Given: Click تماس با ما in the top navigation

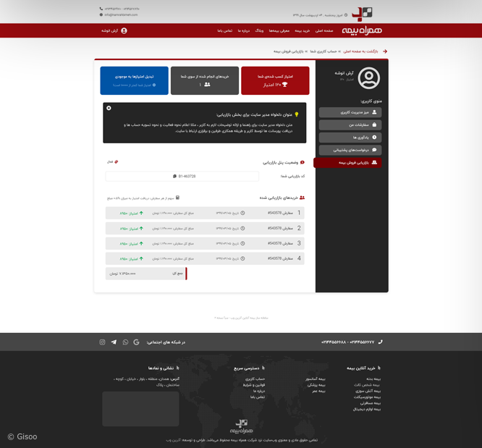Looking at the screenshot, I should coord(224,31).
